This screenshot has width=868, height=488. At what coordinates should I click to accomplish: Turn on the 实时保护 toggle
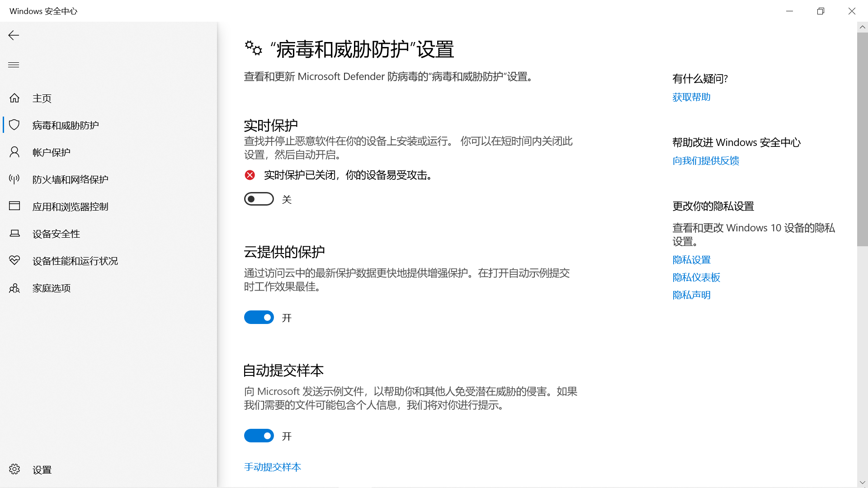pos(259,199)
